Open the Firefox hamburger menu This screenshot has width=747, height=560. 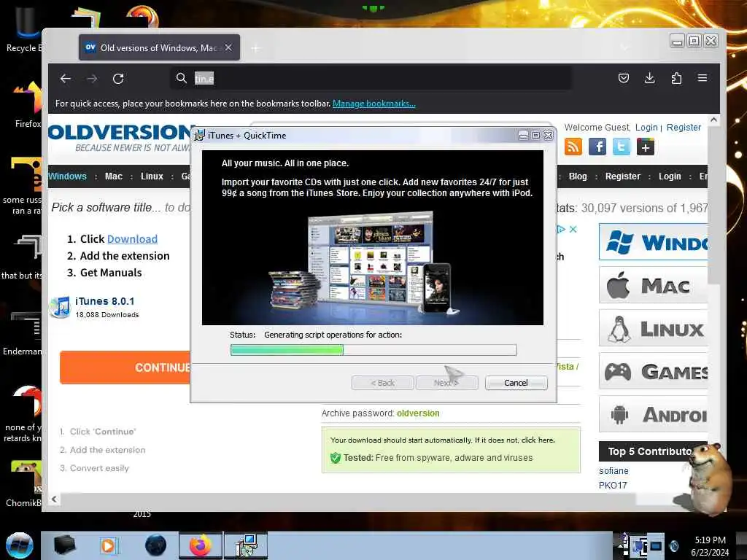click(703, 77)
